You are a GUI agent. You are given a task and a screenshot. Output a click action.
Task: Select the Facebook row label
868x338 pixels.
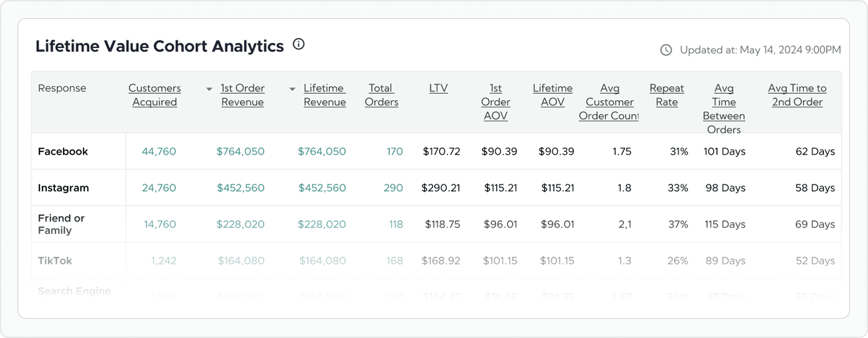63,151
